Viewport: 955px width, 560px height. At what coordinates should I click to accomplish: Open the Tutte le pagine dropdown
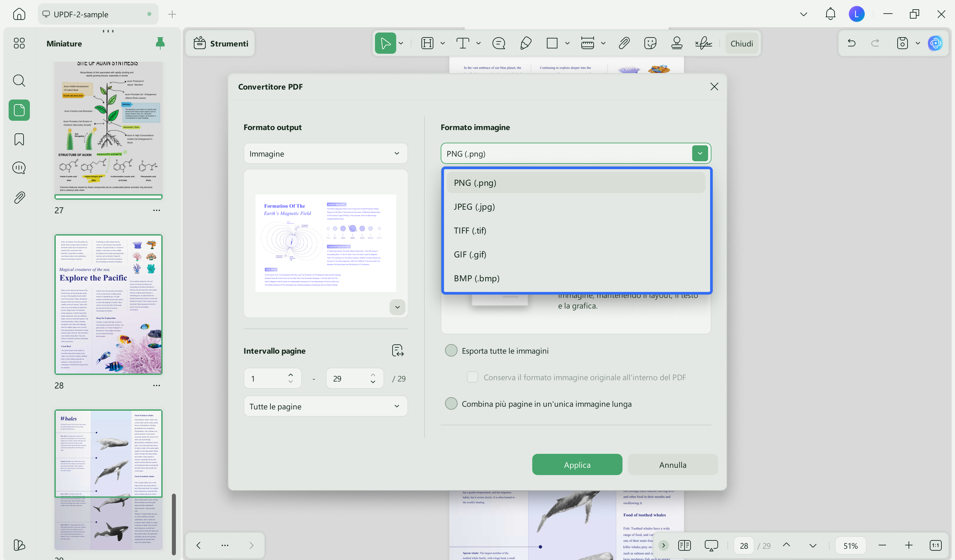pos(326,406)
